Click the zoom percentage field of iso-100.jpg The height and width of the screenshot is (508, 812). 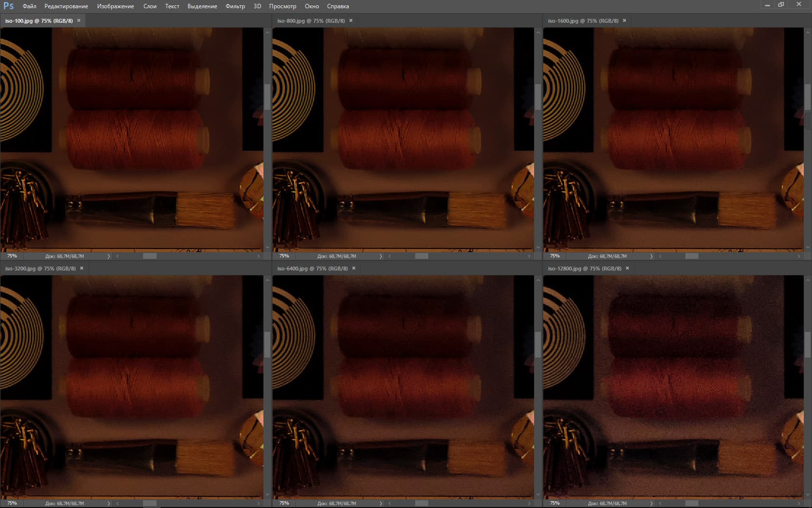tap(12, 256)
